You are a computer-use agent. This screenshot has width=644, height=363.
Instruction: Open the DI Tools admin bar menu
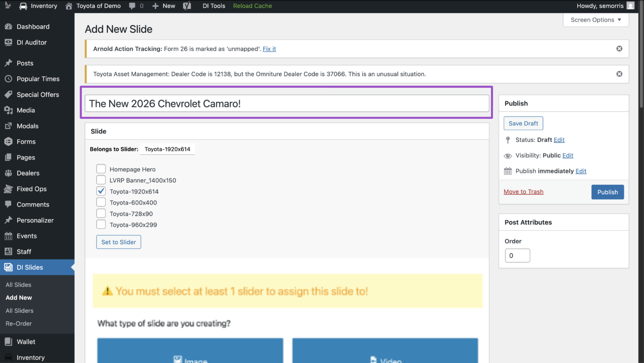coord(214,6)
